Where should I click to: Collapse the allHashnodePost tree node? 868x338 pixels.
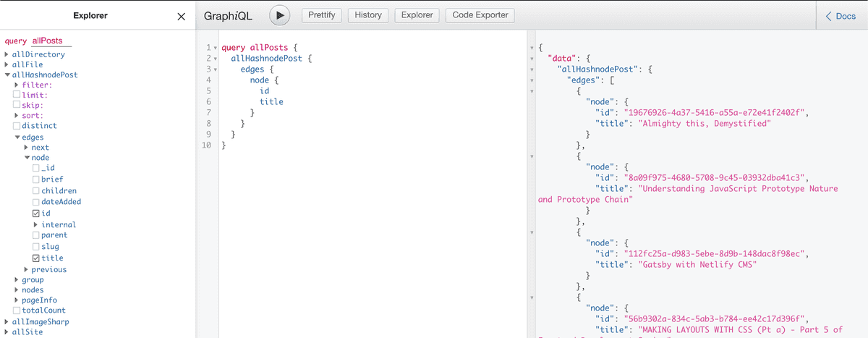coord(7,75)
